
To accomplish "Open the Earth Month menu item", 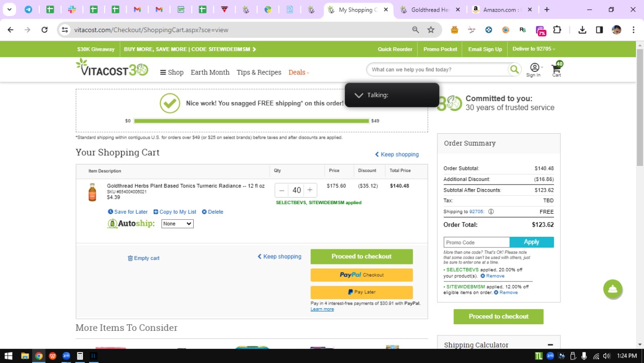I will tap(210, 72).
